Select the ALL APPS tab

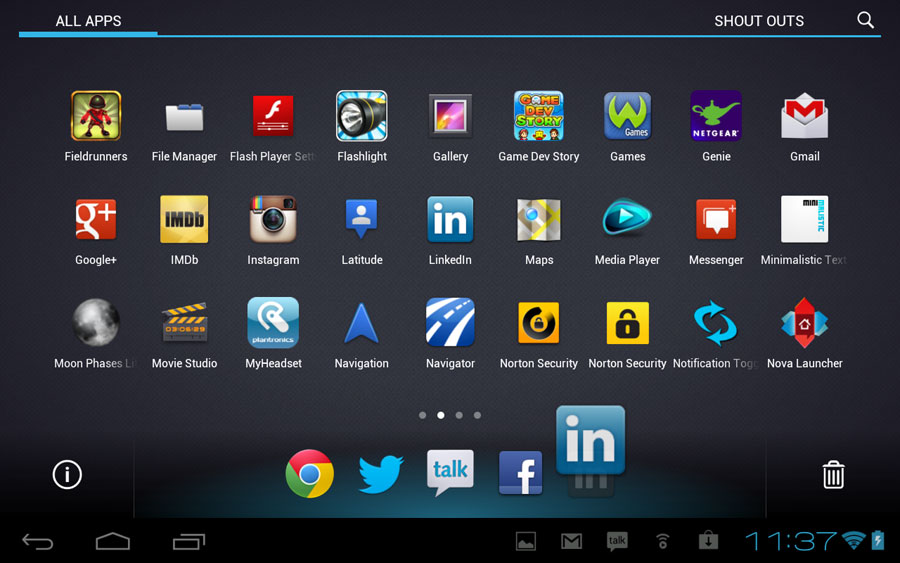pos(88,21)
